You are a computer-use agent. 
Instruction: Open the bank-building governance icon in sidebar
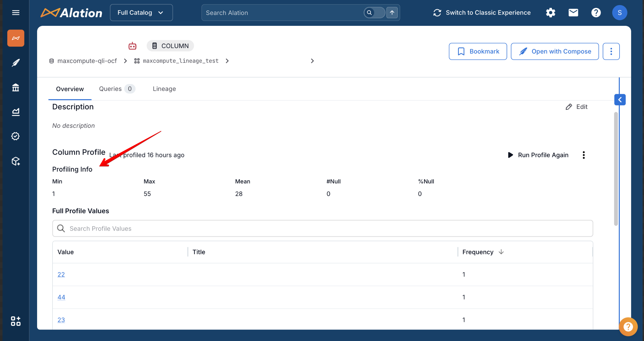point(16,88)
